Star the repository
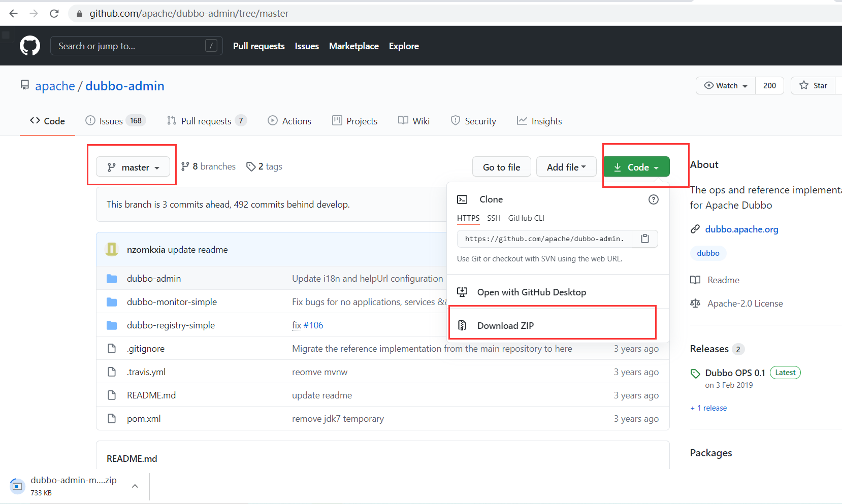The height and width of the screenshot is (504, 842). pos(814,86)
